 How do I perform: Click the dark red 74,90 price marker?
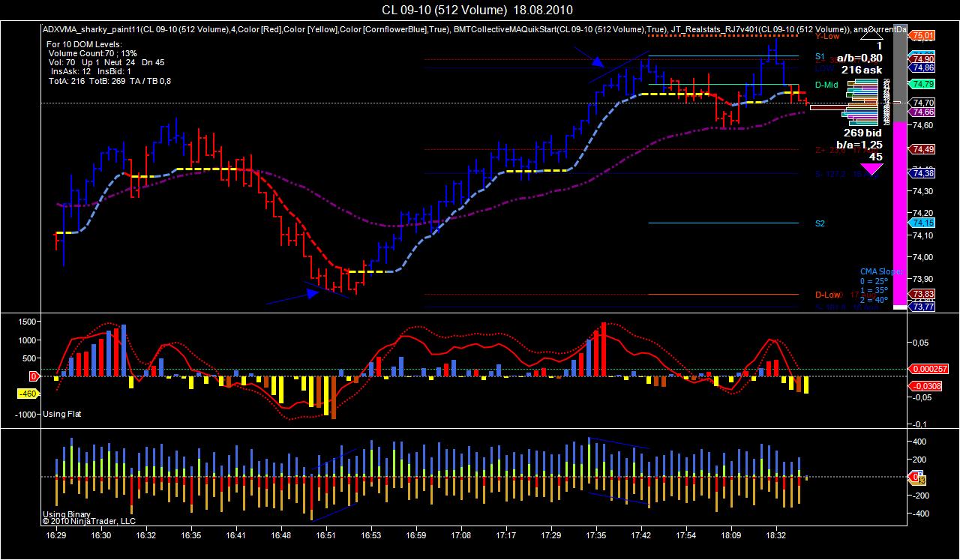tap(923, 58)
